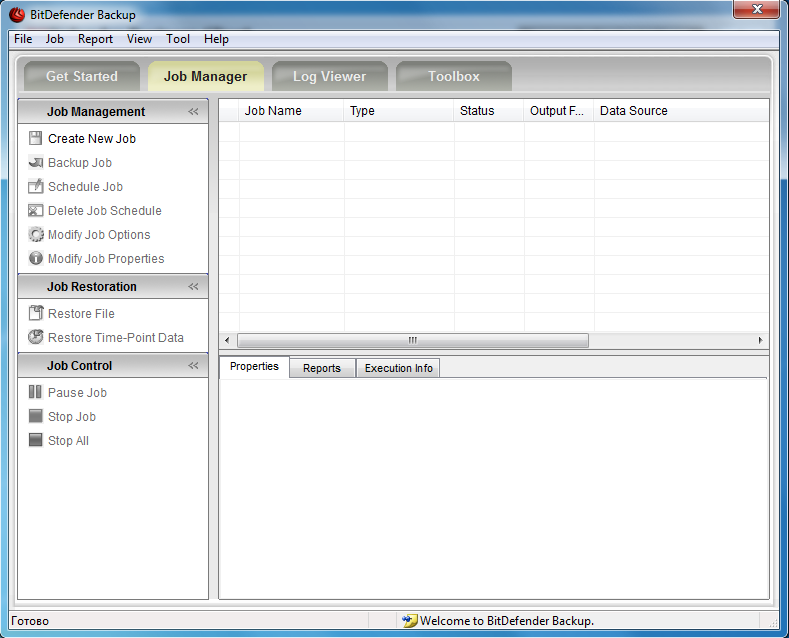
Task: Sort by the Type column header
Action: pos(399,111)
